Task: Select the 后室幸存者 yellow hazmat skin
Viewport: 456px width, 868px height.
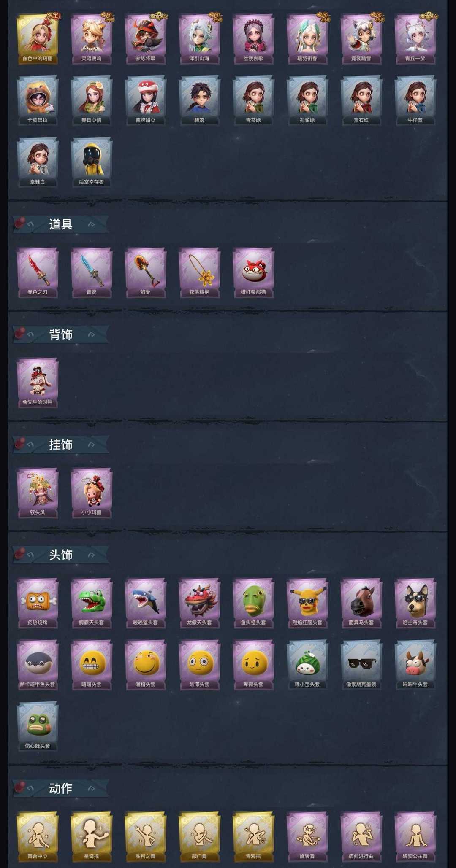Action: click(92, 162)
